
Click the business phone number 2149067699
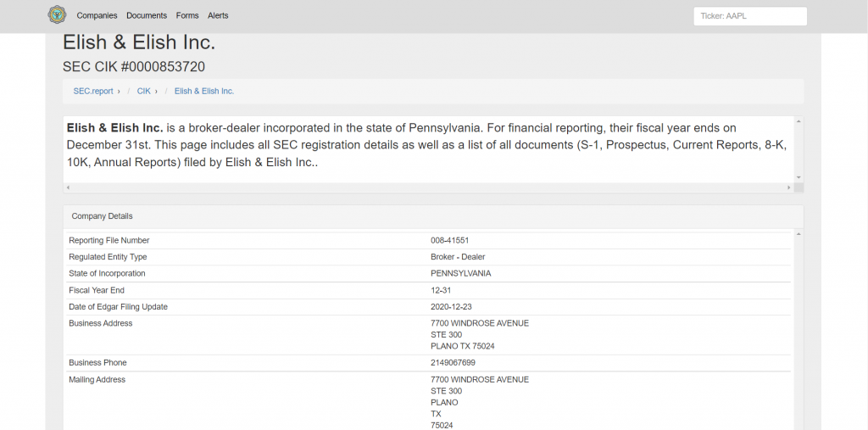point(453,363)
